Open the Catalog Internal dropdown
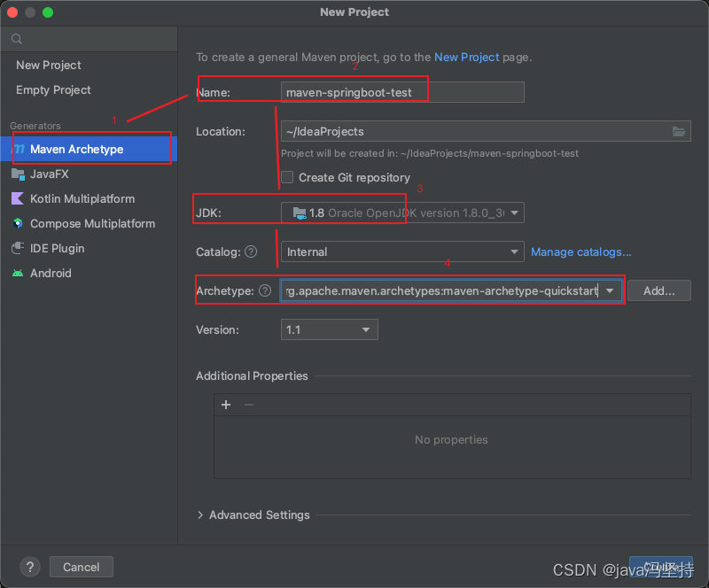Viewport: 709px width, 588px height. (x=402, y=251)
